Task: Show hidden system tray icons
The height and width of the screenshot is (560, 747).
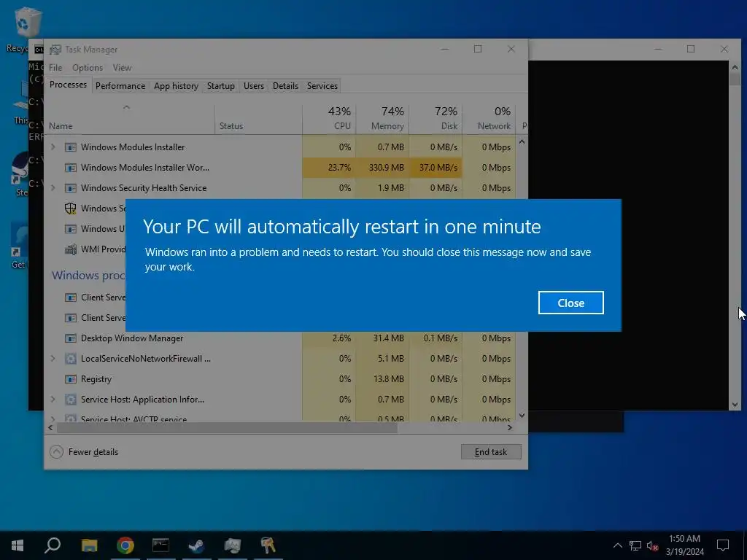Action: tap(617, 545)
